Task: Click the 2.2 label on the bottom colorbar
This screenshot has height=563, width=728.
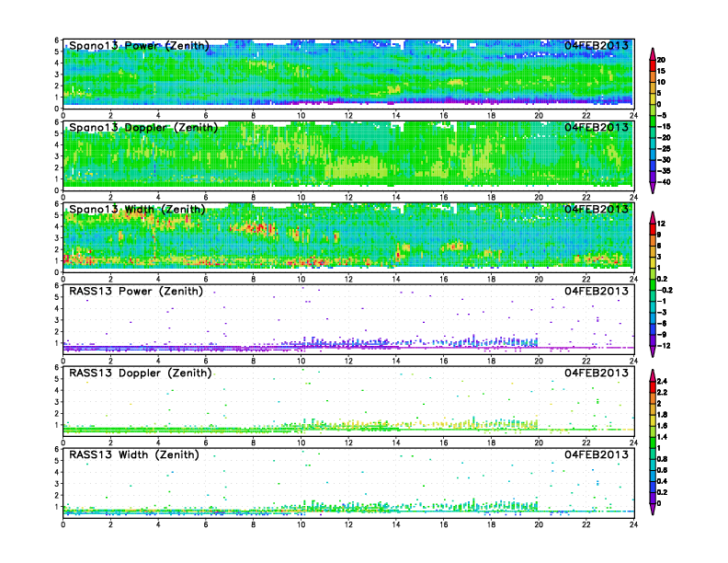Action: pyautogui.click(x=662, y=393)
